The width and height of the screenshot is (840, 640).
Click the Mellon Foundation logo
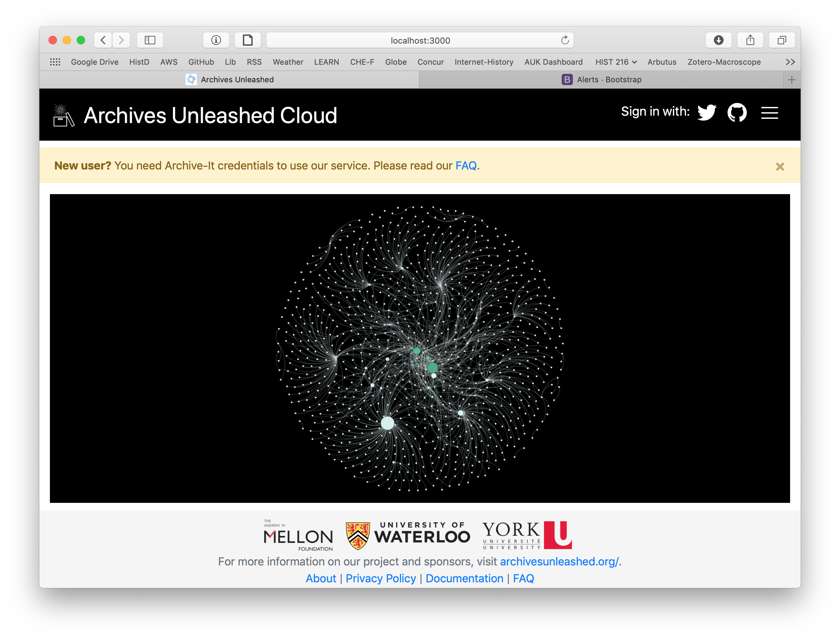[298, 535]
